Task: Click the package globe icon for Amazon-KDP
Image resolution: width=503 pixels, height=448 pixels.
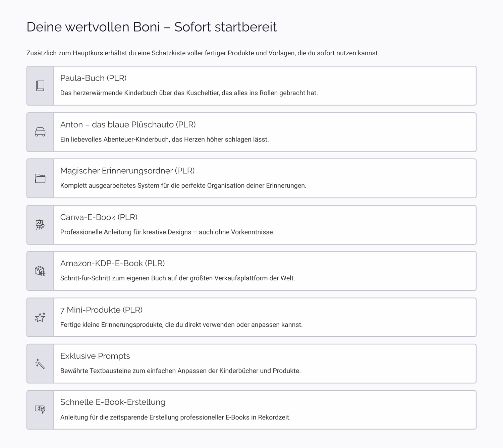Action: 40,271
